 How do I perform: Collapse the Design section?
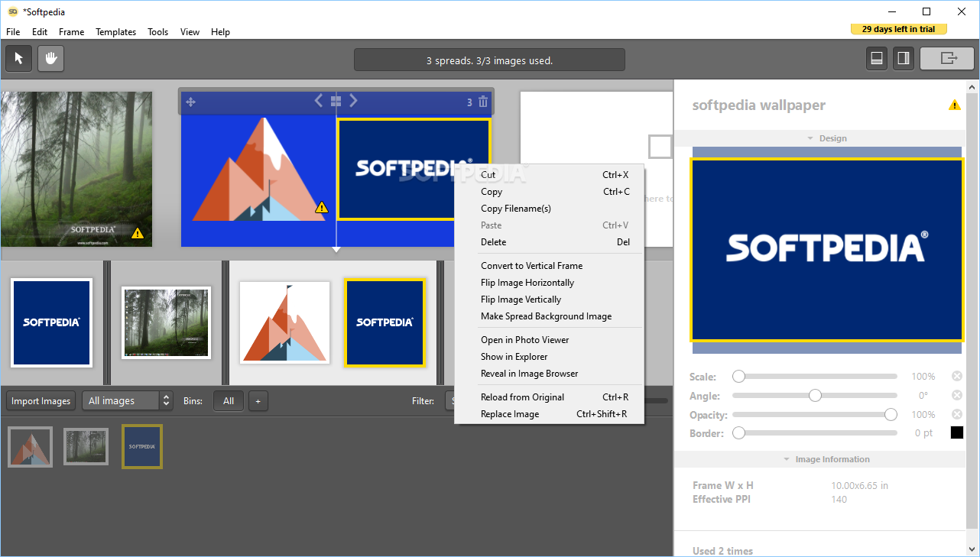(x=826, y=138)
